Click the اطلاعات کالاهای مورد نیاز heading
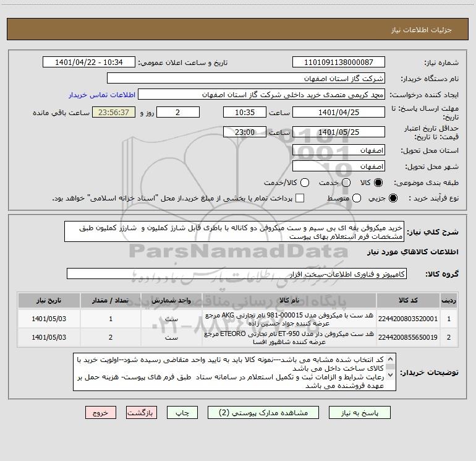476x461 pixels. (x=412, y=252)
